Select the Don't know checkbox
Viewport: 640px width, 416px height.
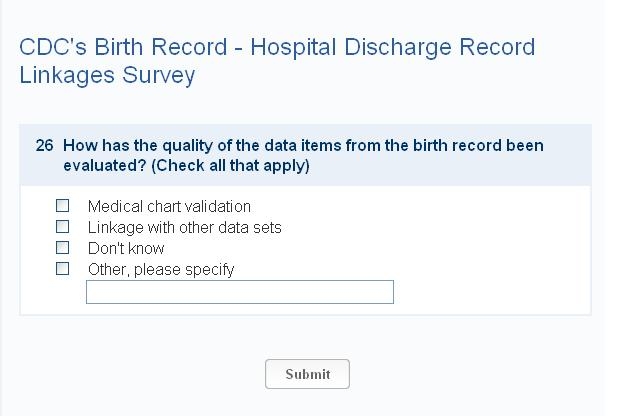(63, 248)
